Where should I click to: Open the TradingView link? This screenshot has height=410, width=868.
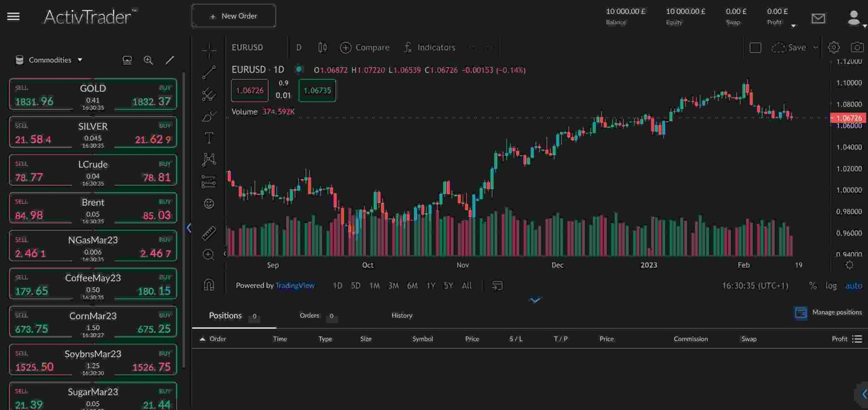(295, 285)
